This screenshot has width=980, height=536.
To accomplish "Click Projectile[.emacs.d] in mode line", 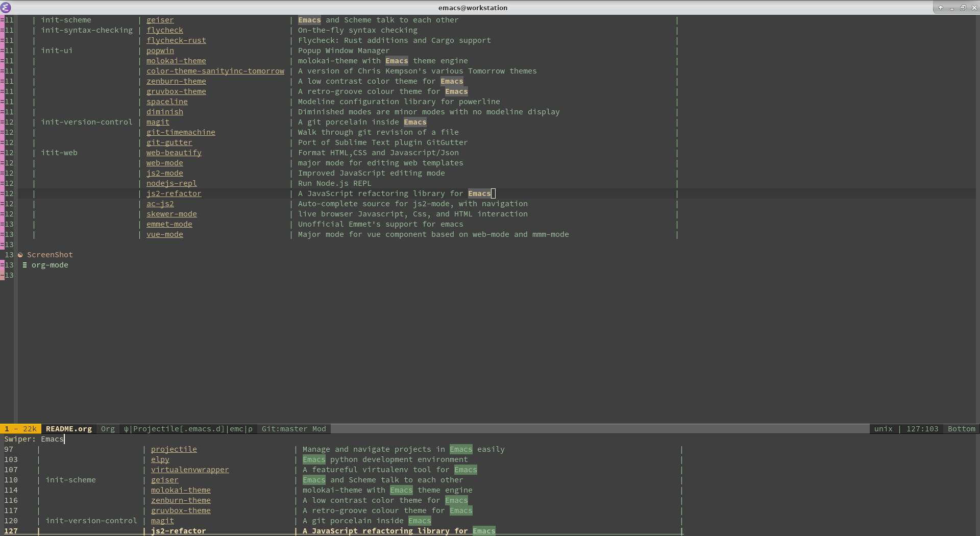I will tap(179, 429).
